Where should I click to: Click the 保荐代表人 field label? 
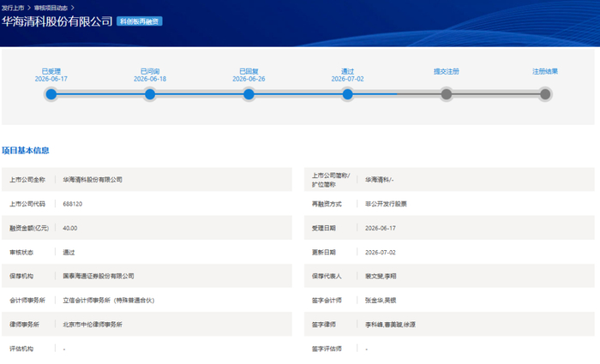pyautogui.click(x=327, y=276)
